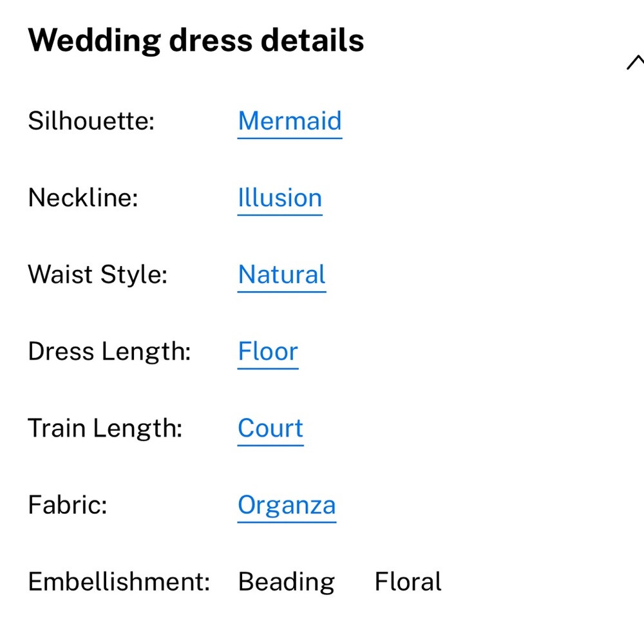Screen dimensions: 644x644
Task: Click the Fabric label
Action: coord(68,505)
